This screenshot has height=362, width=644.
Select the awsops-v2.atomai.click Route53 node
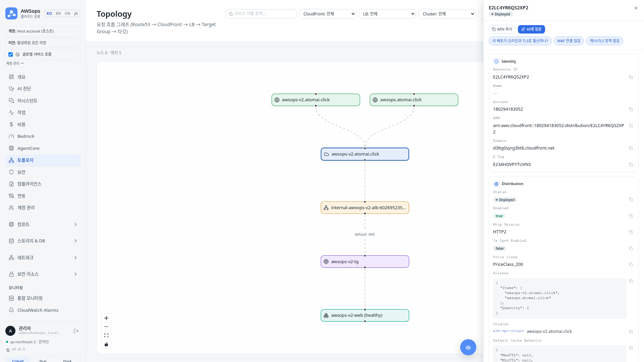(316, 100)
